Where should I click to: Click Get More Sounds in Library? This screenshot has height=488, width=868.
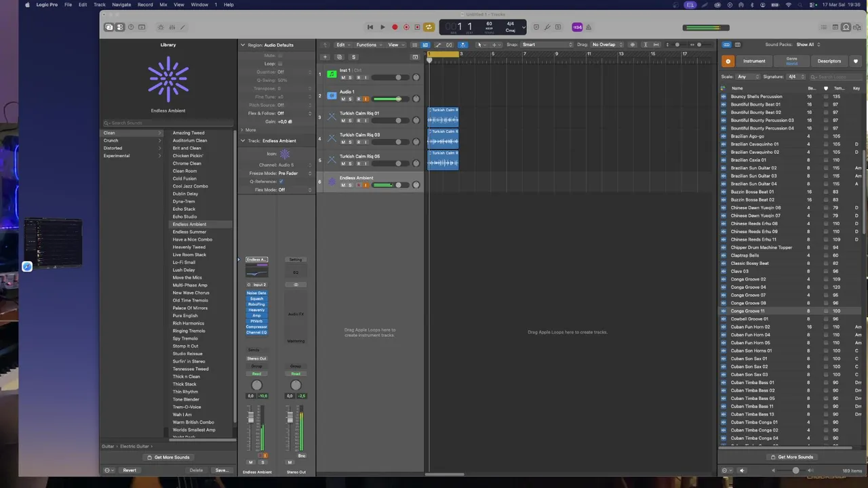pyautogui.click(x=168, y=457)
